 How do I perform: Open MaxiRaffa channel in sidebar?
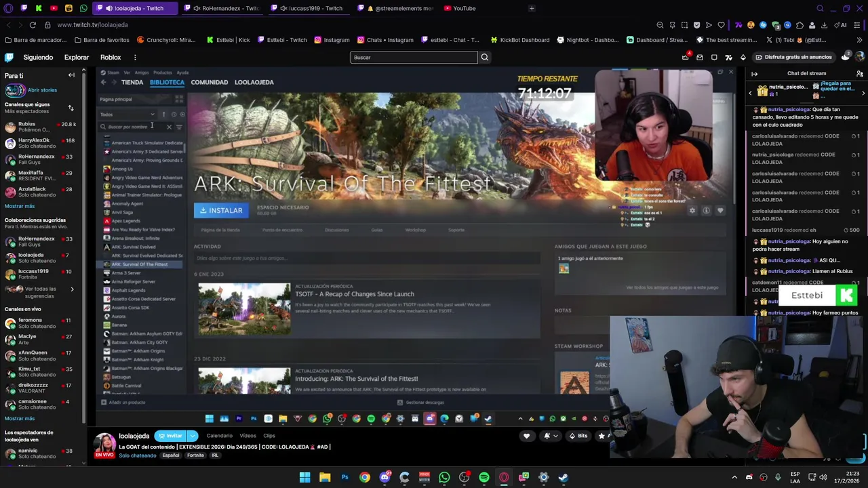coord(41,176)
